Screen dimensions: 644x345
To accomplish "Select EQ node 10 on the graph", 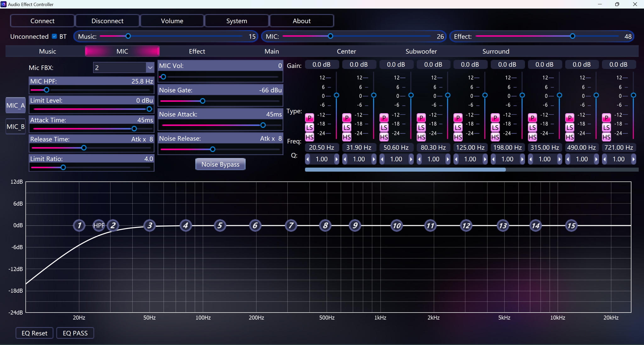I will pos(397,225).
